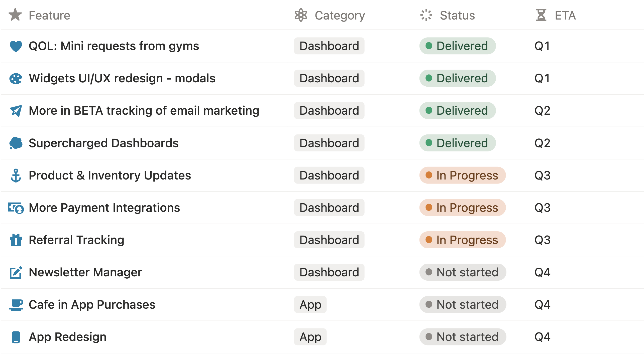Click the gift icon beside Referral Tracking
The height and width of the screenshot is (357, 644).
16,240
